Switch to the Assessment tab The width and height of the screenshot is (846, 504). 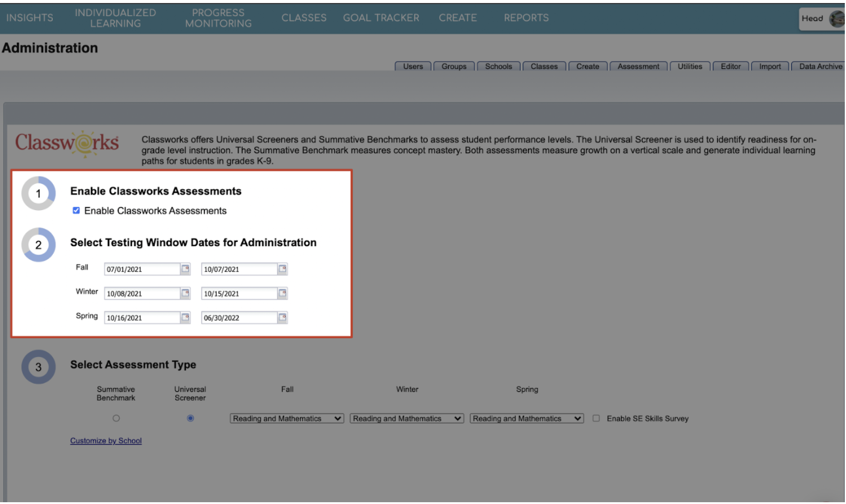click(638, 67)
